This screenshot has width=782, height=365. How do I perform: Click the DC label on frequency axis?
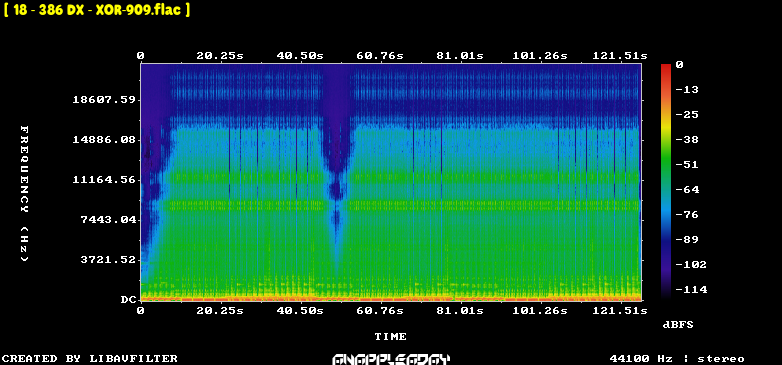(x=129, y=300)
